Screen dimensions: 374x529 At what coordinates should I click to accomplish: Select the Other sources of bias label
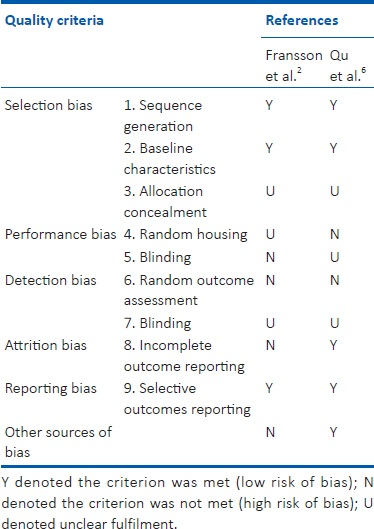click(58, 442)
